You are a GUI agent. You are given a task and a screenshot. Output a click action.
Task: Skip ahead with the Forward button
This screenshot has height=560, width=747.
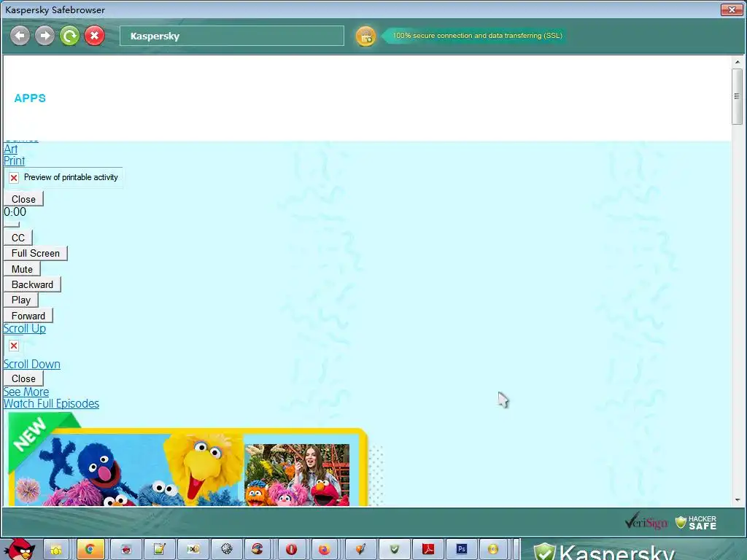click(x=28, y=316)
